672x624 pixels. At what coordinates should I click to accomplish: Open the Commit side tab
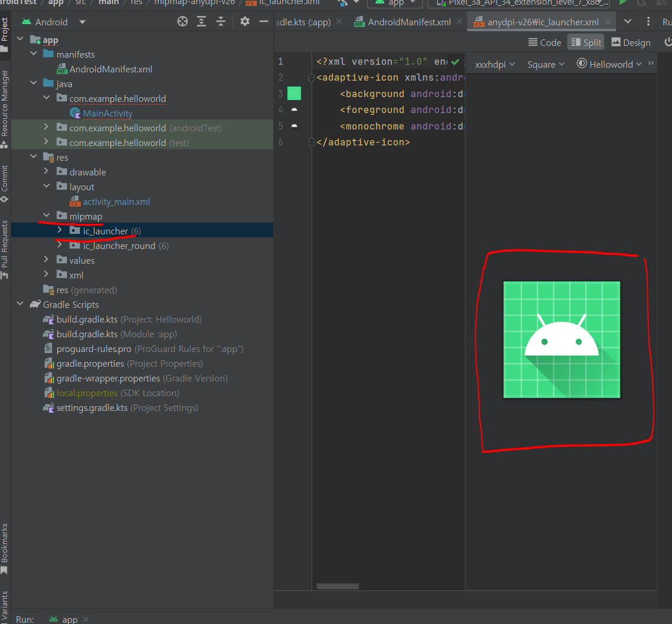(x=5, y=183)
